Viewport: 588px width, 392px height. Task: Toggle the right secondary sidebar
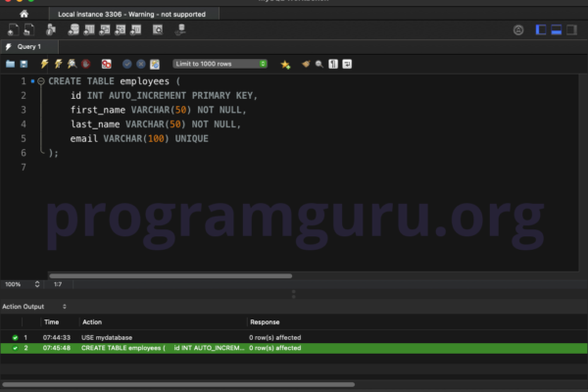pyautogui.click(x=571, y=29)
